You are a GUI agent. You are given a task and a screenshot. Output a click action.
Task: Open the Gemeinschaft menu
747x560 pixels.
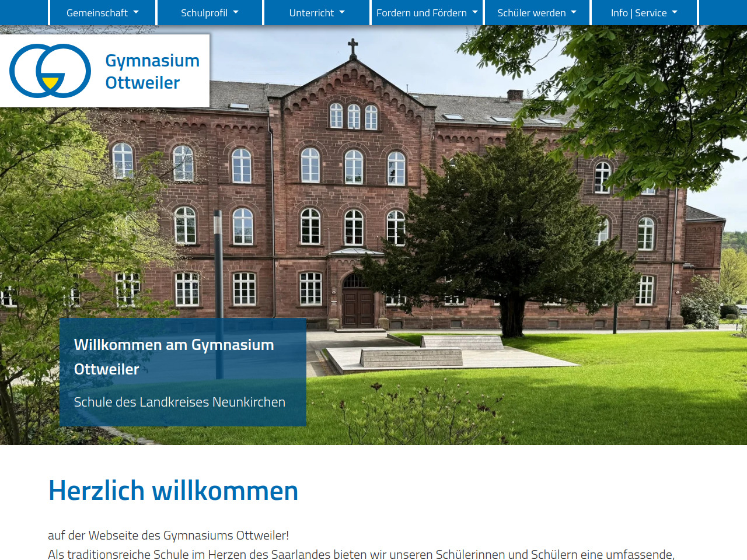pos(97,13)
